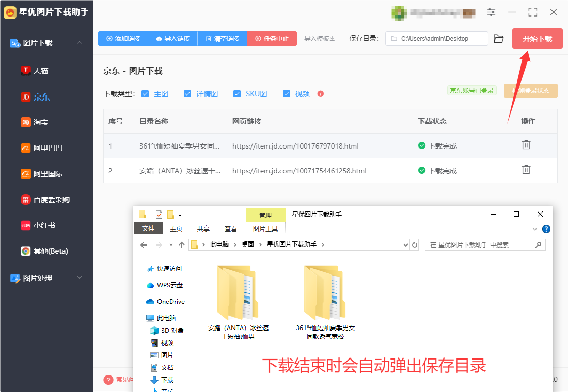Open the 文件 tab in Explorer

click(148, 228)
